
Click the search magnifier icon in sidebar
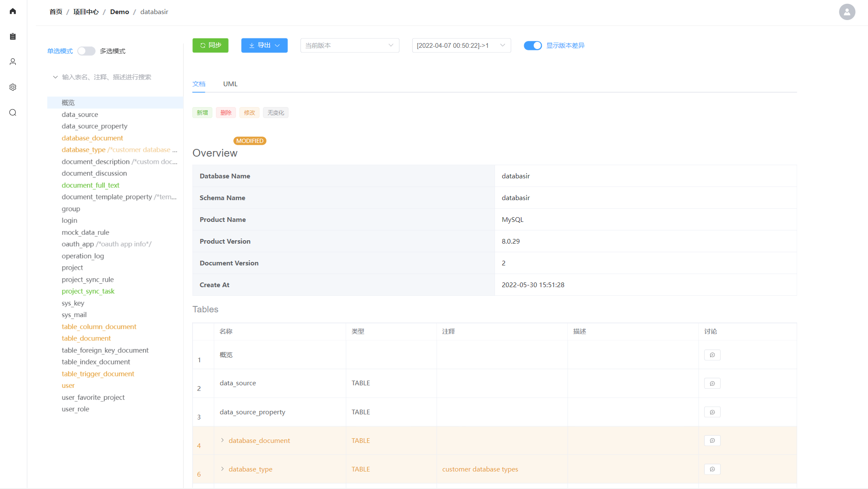[x=13, y=112]
